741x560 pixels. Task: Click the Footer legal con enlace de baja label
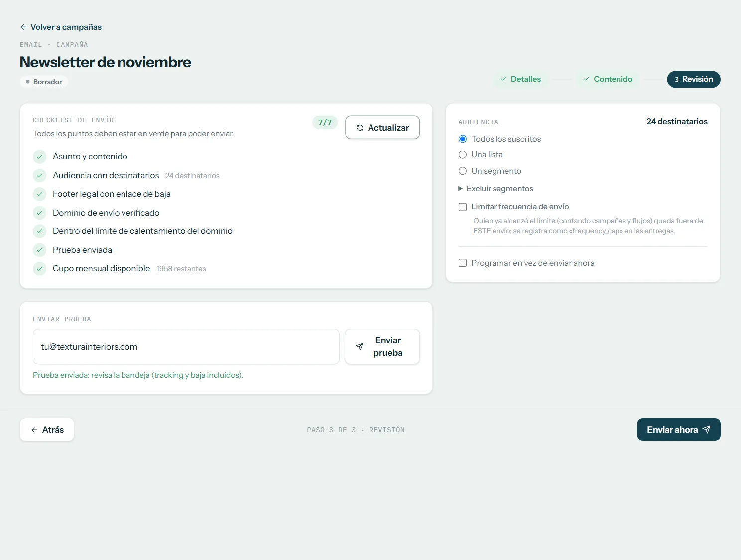coord(112,194)
